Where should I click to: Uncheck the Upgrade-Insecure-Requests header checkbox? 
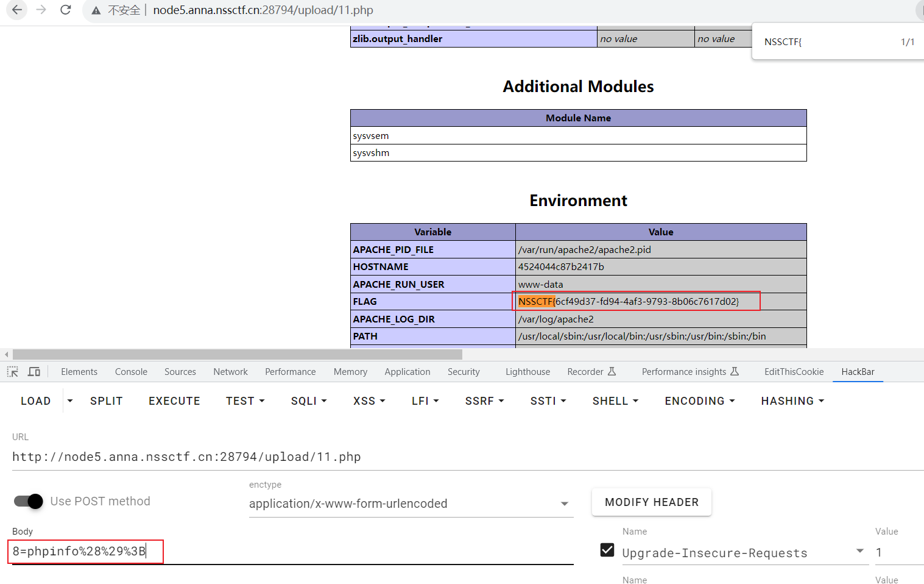(607, 550)
